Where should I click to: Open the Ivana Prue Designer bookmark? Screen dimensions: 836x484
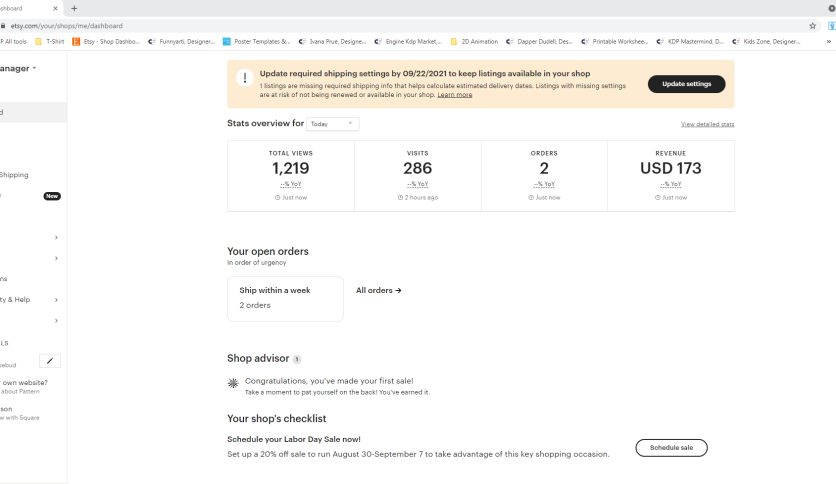coord(332,42)
